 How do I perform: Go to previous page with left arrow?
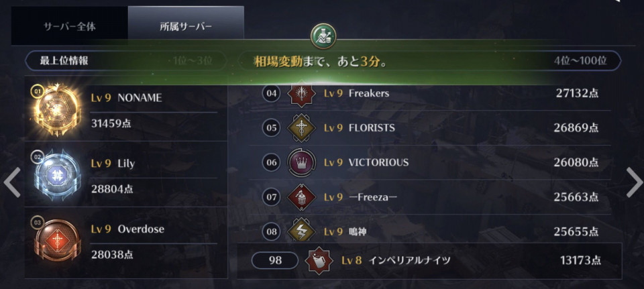[x=11, y=182]
